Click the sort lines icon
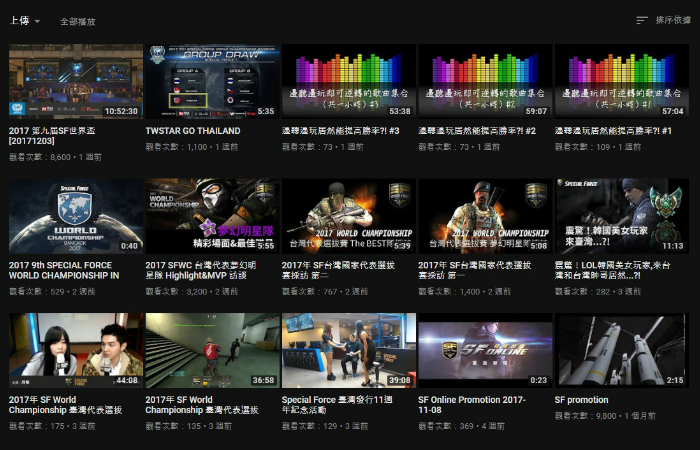 pyautogui.click(x=642, y=20)
